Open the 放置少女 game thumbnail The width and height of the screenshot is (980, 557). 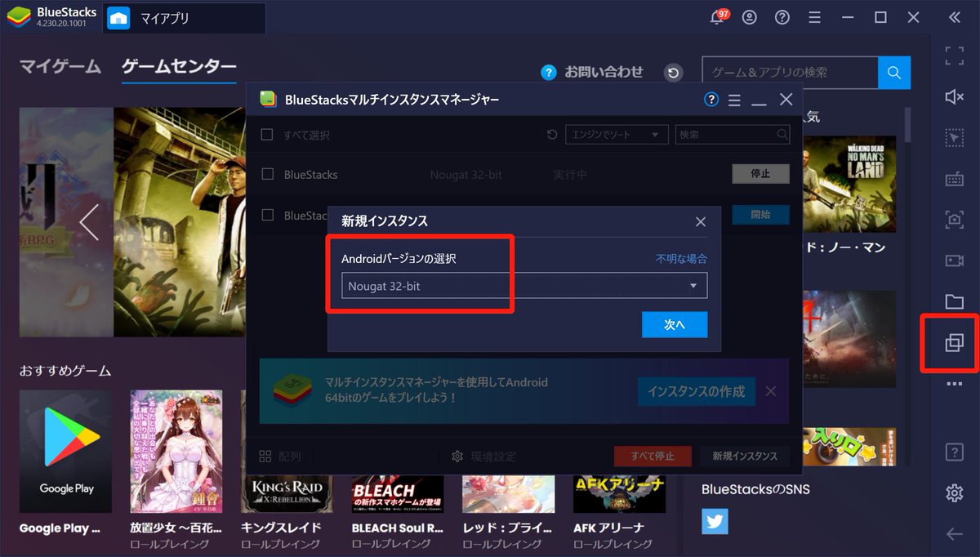(x=176, y=450)
